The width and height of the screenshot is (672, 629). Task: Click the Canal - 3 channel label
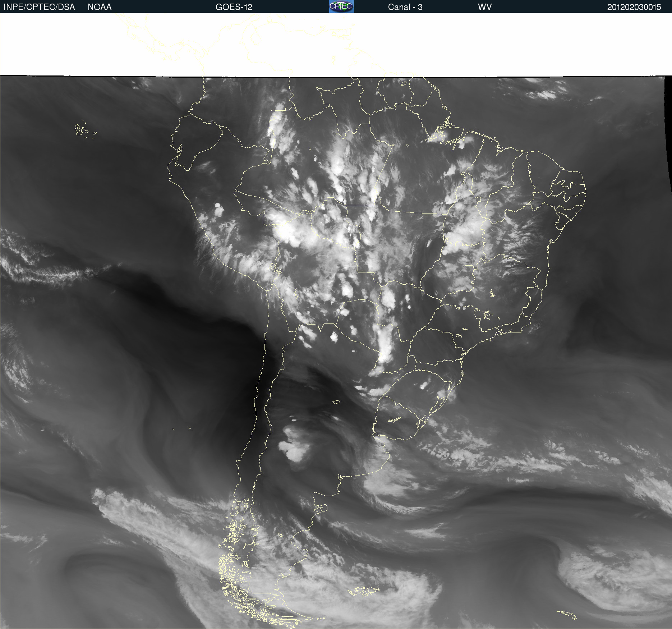(x=405, y=7)
